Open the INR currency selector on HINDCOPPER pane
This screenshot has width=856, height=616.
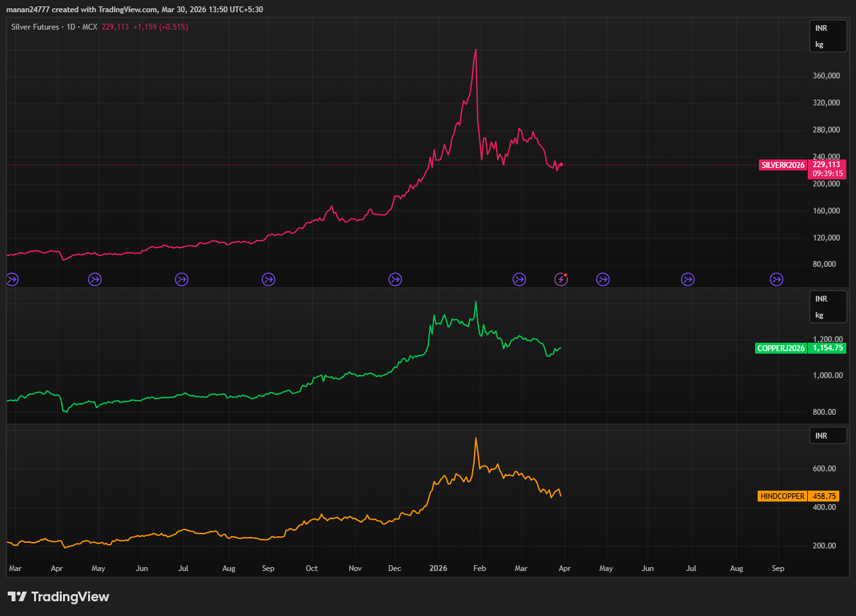pos(828,436)
